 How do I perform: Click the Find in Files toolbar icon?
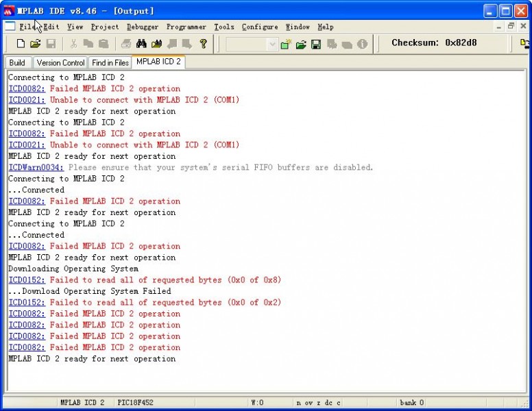click(156, 44)
